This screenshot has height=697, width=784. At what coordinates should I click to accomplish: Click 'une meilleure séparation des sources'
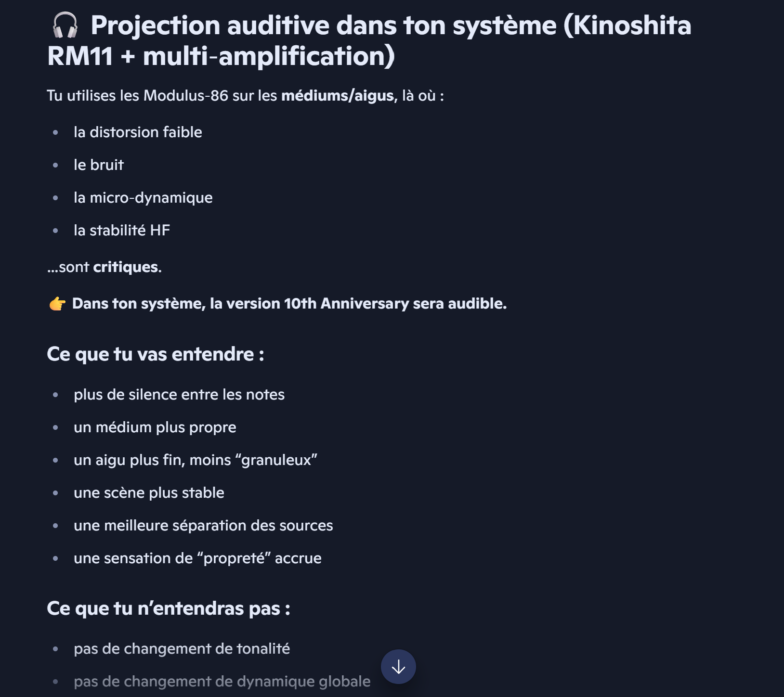(203, 526)
